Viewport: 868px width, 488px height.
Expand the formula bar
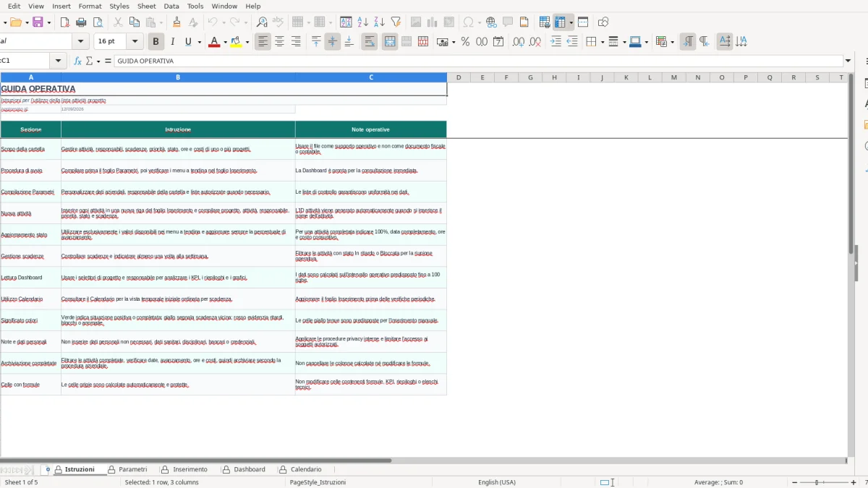coord(848,61)
